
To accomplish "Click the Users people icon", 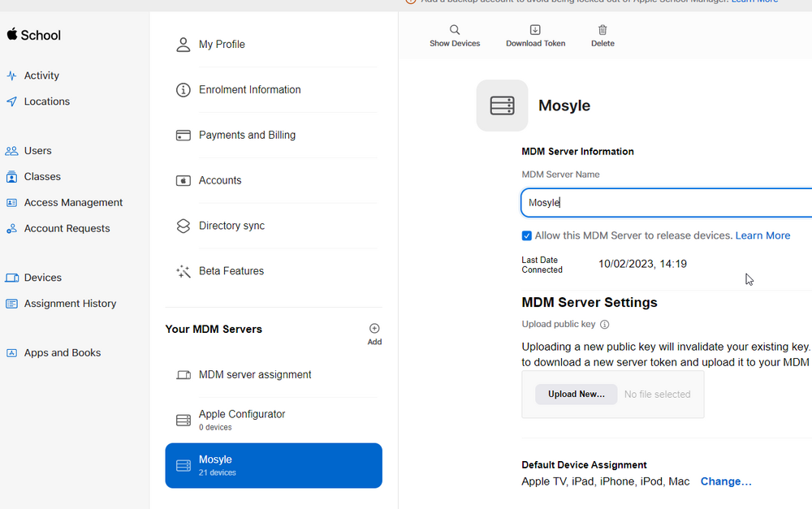I will [11, 151].
